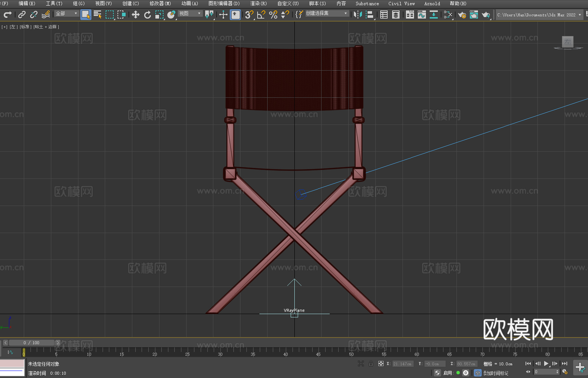Click the pink MAXScript listener swatch

click(x=12, y=364)
